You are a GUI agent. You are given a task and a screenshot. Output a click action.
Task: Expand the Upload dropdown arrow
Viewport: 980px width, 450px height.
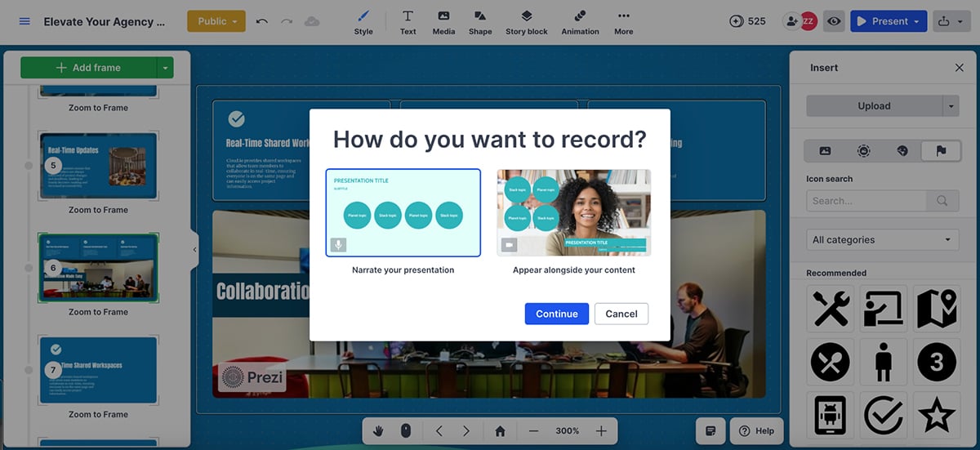click(x=951, y=105)
